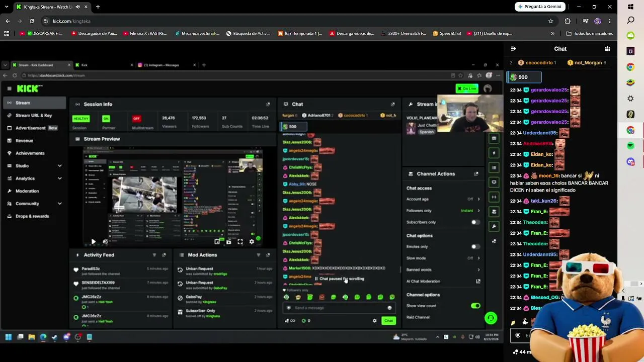Image resolution: width=644 pixels, height=362 pixels.
Task: Toggle the dashboard hamburger menu
Action: [x=9, y=88]
